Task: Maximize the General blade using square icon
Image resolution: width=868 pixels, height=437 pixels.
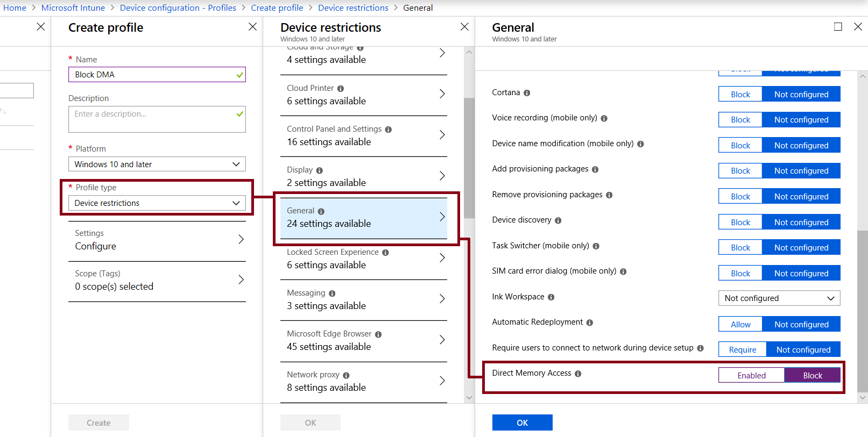Action: pos(838,27)
